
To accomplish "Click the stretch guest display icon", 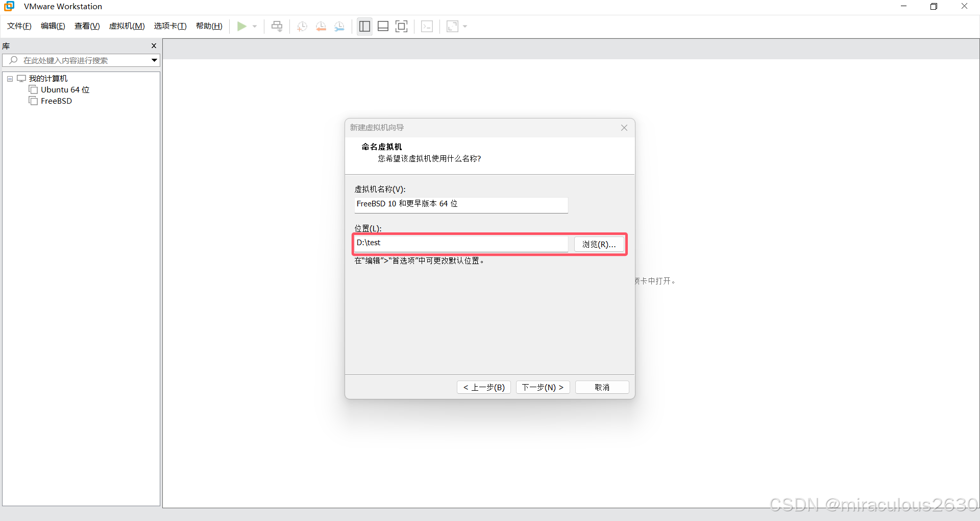I will click(452, 26).
